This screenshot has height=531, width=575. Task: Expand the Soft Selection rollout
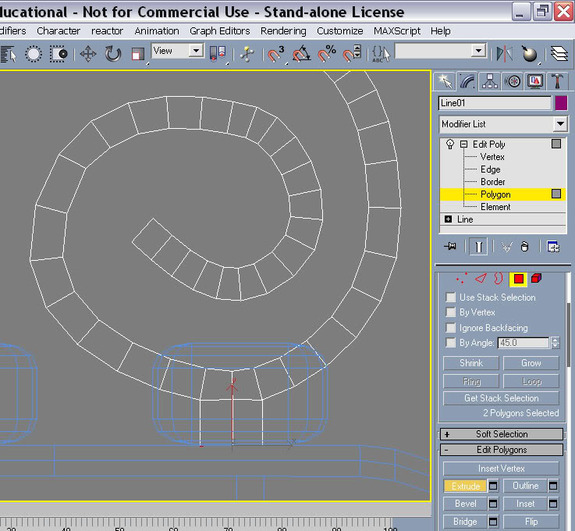coord(502,434)
